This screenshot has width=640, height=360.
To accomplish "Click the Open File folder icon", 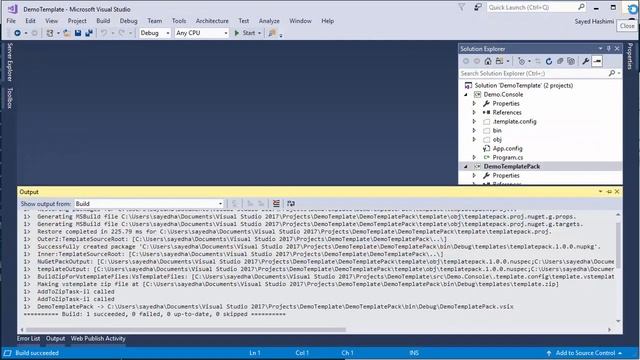I will coord(67,33).
